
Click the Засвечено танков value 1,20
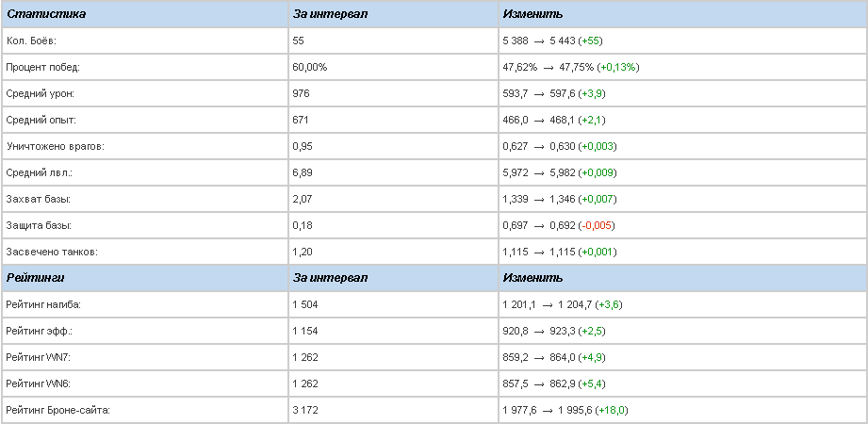tap(303, 252)
